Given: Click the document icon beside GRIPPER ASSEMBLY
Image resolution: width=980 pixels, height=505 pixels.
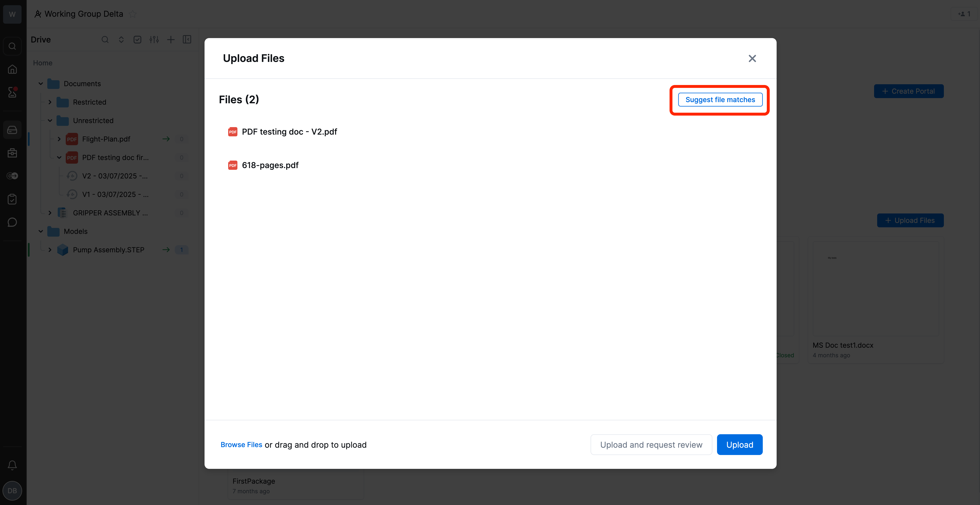Looking at the screenshot, I should tap(62, 213).
